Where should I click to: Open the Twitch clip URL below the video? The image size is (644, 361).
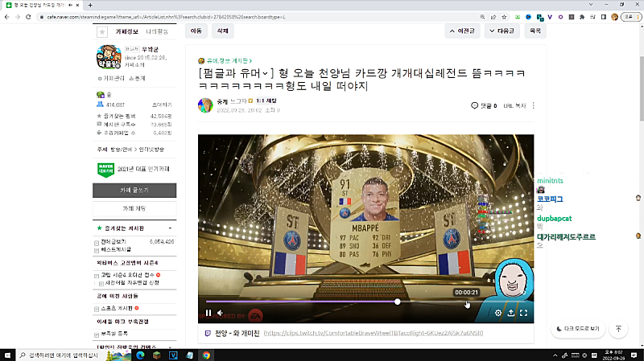click(374, 333)
